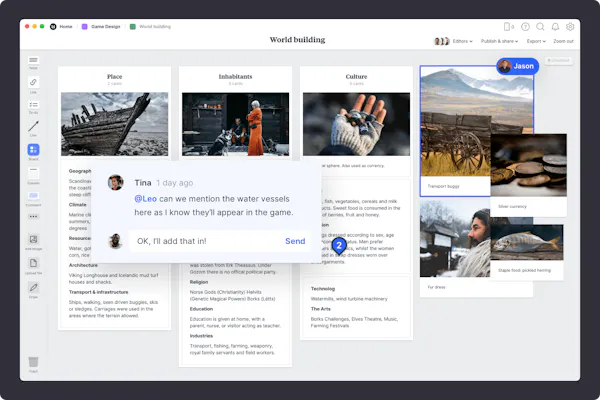Select the Column tool
The image size is (600, 400).
click(x=33, y=174)
